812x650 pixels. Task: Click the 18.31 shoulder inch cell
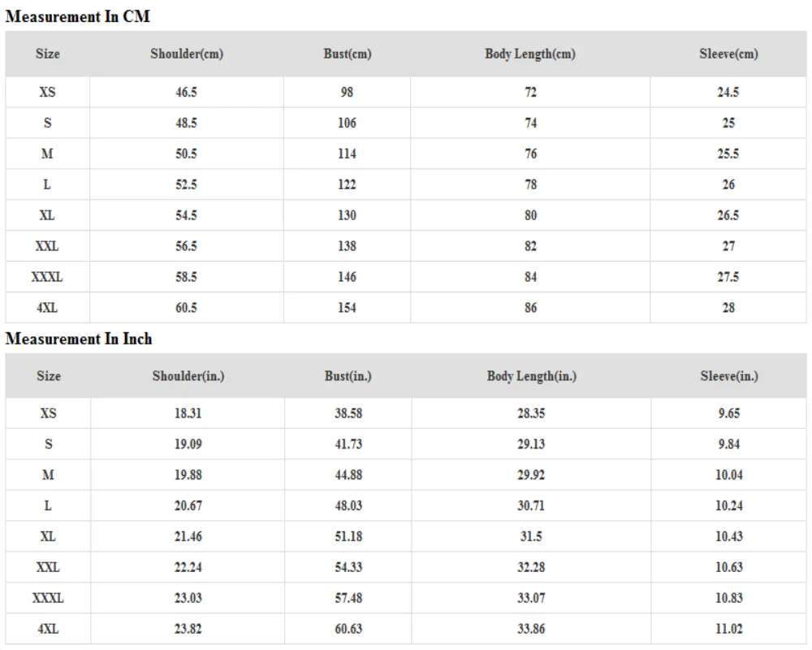[x=188, y=414]
